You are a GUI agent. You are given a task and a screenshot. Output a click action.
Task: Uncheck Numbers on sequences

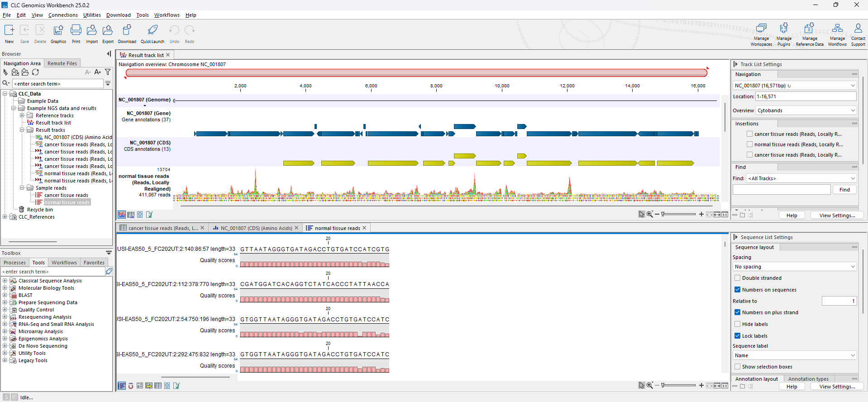tap(738, 290)
